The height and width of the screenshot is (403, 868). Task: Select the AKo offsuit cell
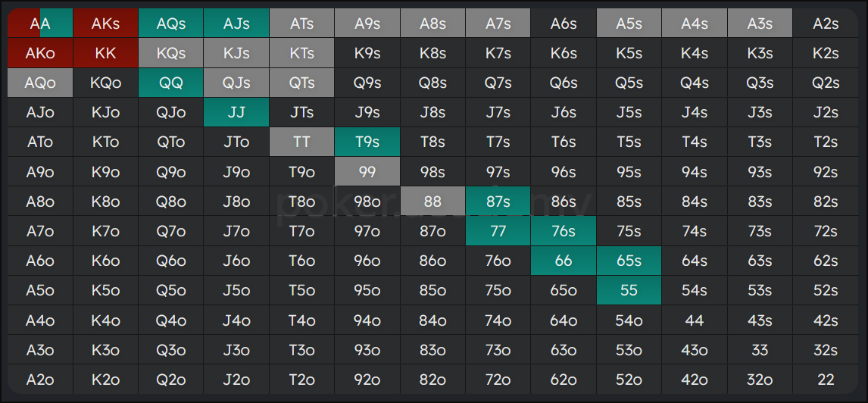click(40, 53)
